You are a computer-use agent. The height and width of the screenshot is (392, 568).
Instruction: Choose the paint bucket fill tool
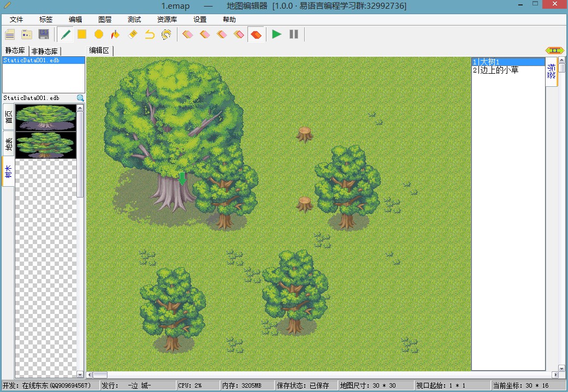[115, 34]
